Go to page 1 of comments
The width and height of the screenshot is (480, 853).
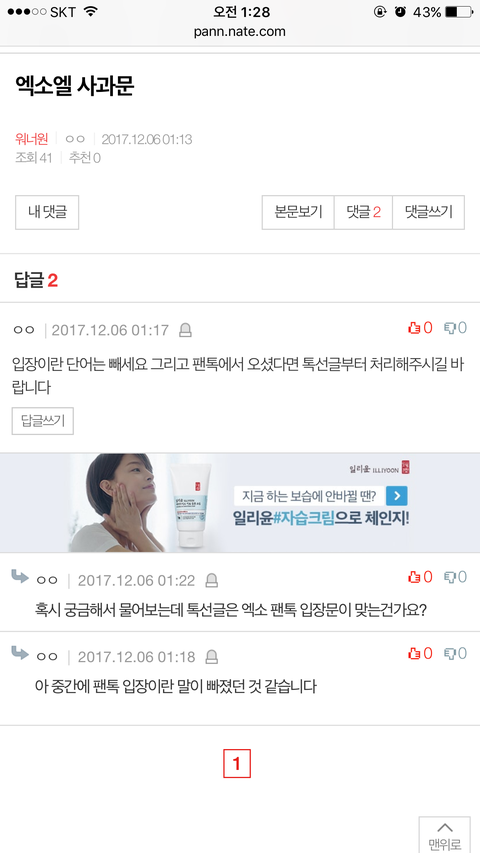237,764
